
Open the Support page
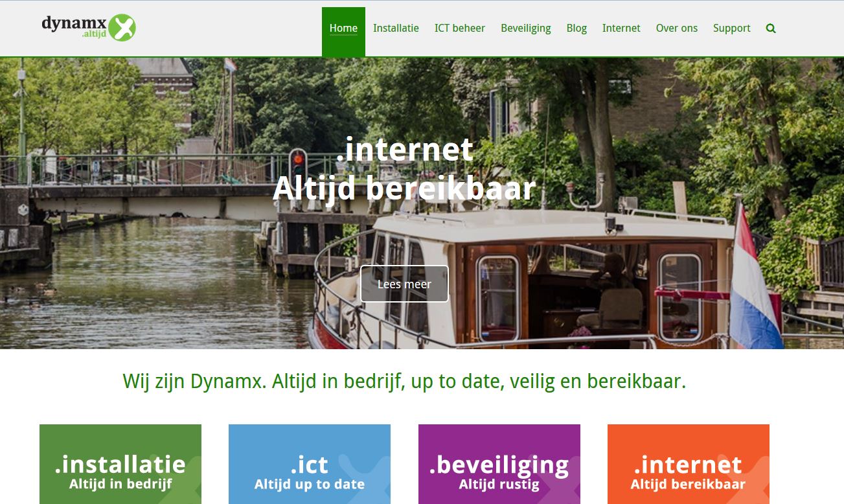pyautogui.click(x=732, y=29)
